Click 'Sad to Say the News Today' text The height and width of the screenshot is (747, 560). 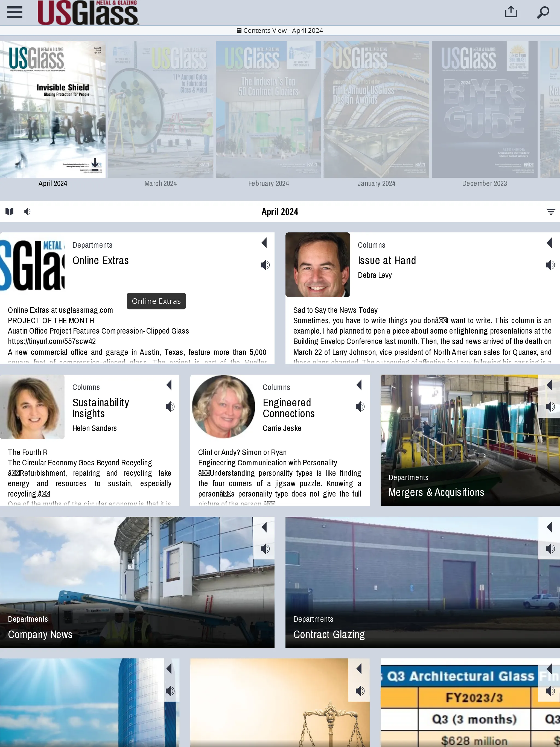coord(336,310)
